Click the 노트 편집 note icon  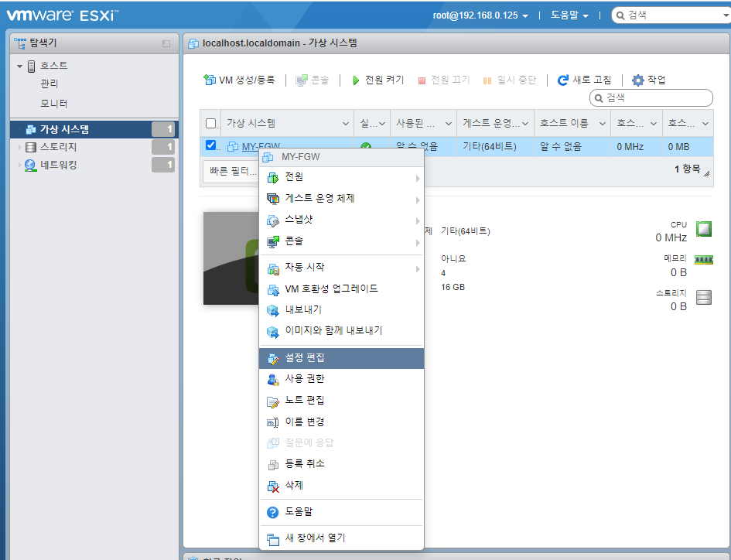tap(273, 401)
